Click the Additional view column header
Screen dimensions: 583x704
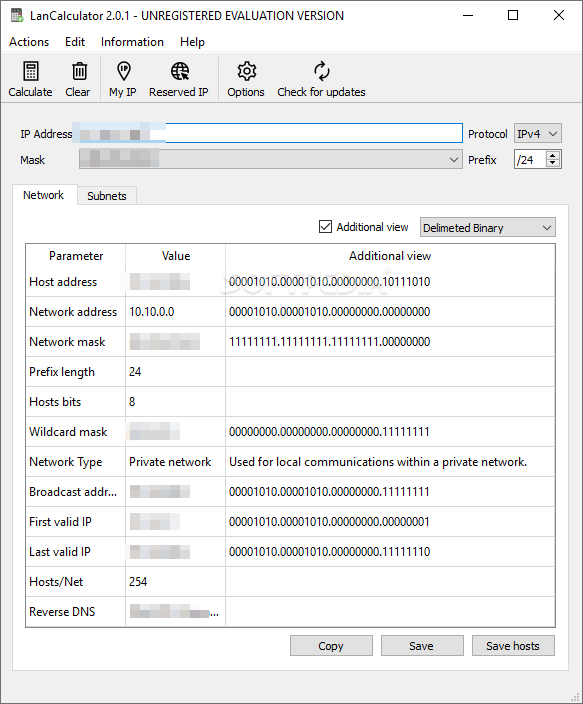tap(390, 256)
